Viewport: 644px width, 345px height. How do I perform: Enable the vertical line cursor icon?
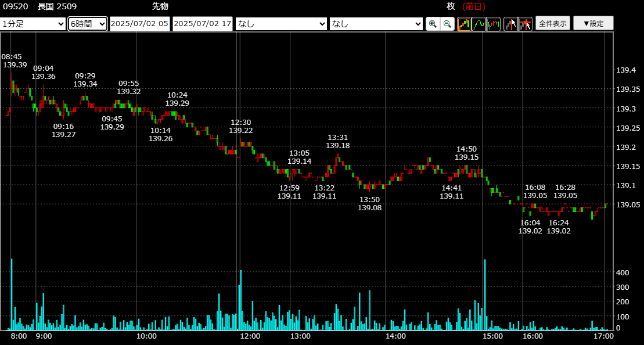[511, 24]
